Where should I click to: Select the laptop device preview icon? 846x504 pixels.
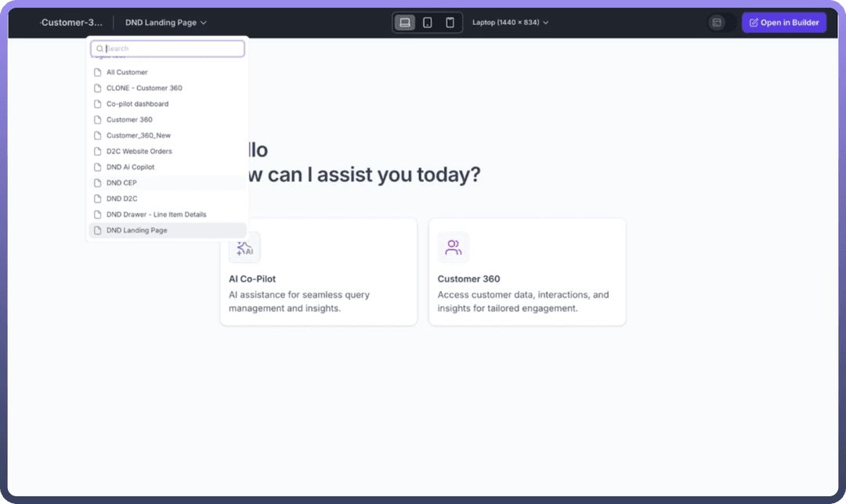[405, 23]
